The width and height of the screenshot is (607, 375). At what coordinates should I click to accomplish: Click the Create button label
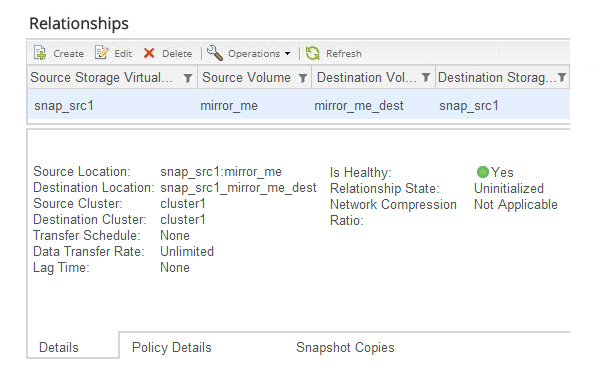[69, 53]
